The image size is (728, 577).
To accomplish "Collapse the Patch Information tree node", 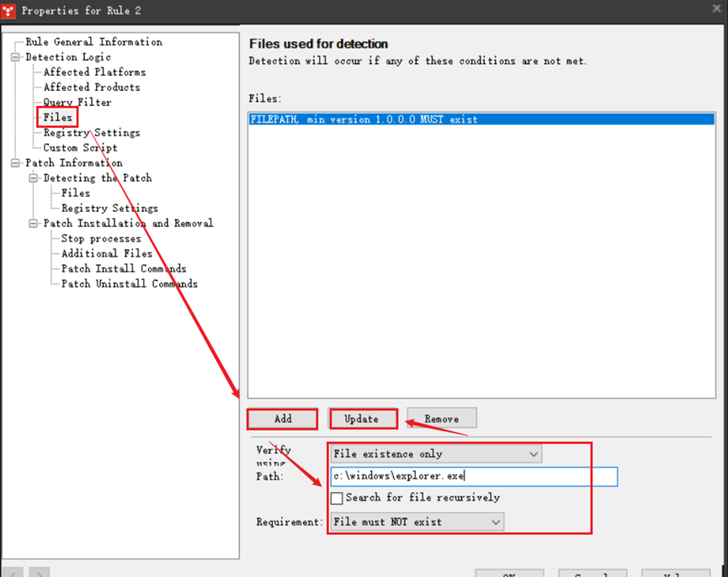I will coord(15,163).
